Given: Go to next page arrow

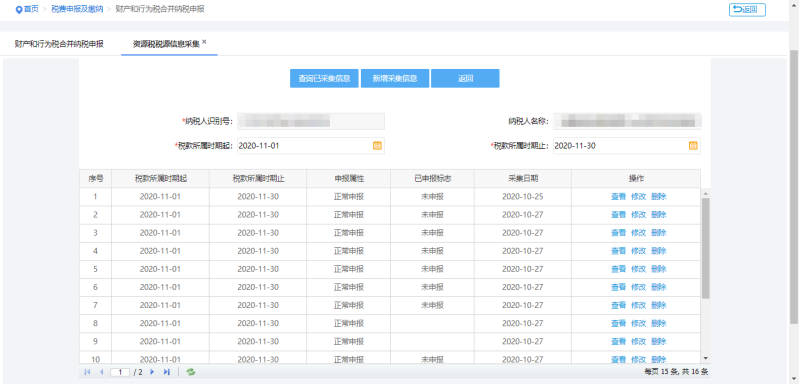Looking at the screenshot, I should click(x=152, y=372).
